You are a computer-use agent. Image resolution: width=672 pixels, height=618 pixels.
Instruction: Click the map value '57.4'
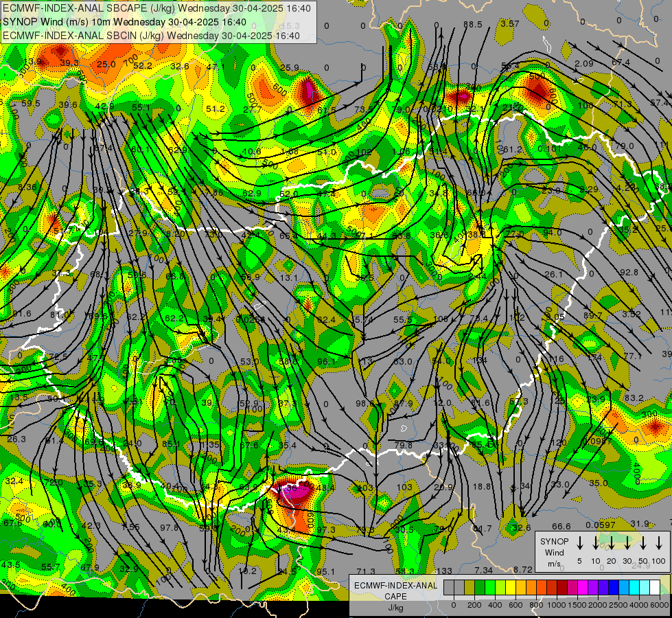click(660, 103)
